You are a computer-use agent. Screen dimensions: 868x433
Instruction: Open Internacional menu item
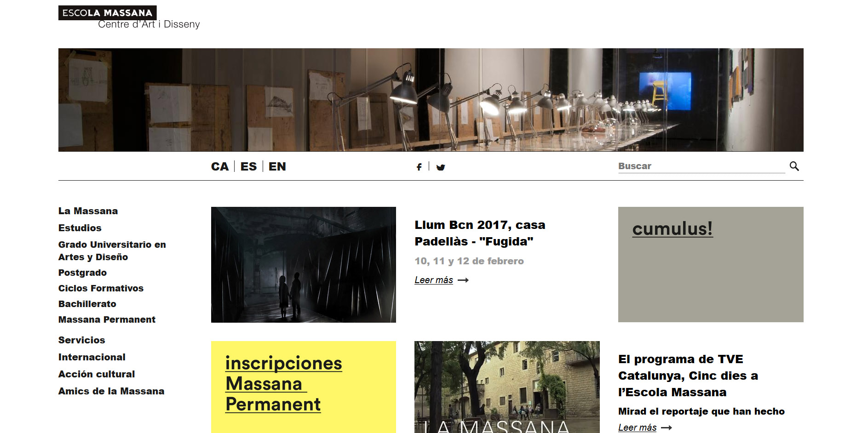point(92,357)
